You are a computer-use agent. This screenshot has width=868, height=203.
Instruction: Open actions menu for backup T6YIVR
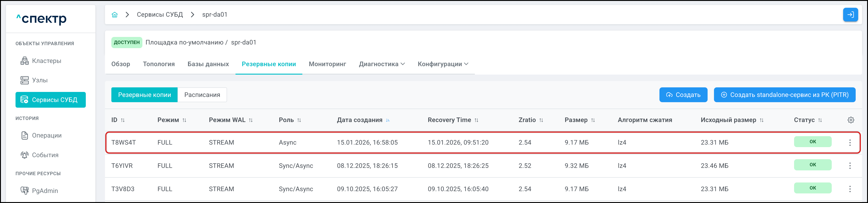point(850,166)
